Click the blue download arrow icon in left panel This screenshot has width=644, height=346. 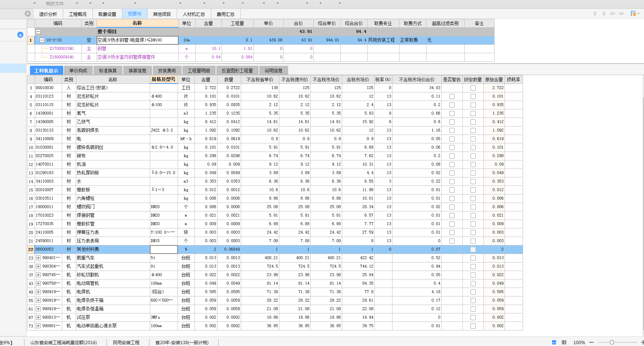(20, 35)
